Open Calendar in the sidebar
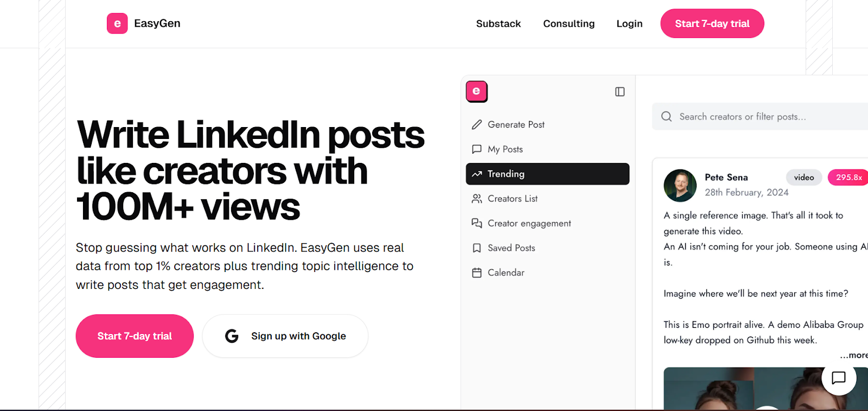Image resolution: width=868 pixels, height=411 pixels. tap(547, 273)
